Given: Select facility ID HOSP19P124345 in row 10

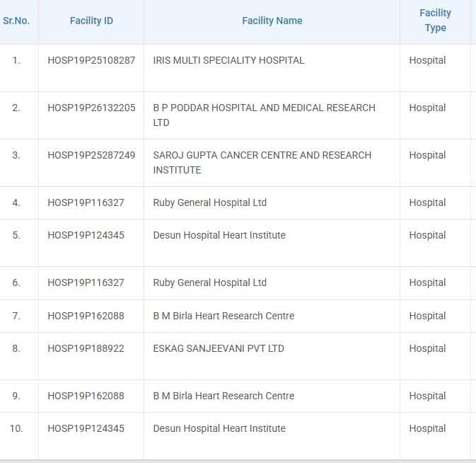Looking at the screenshot, I should pos(86,428).
